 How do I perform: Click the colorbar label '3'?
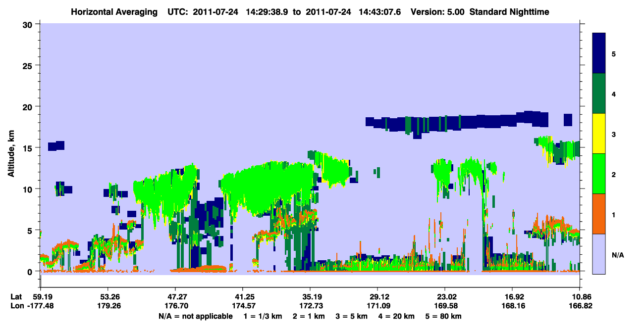(x=614, y=134)
